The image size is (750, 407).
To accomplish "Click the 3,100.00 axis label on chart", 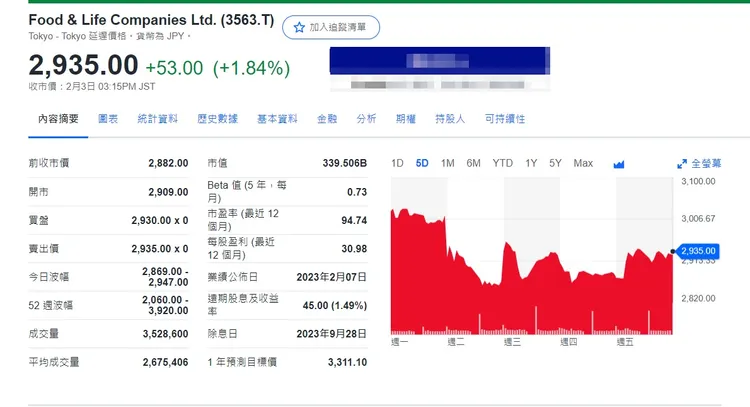I will pyautogui.click(x=698, y=181).
